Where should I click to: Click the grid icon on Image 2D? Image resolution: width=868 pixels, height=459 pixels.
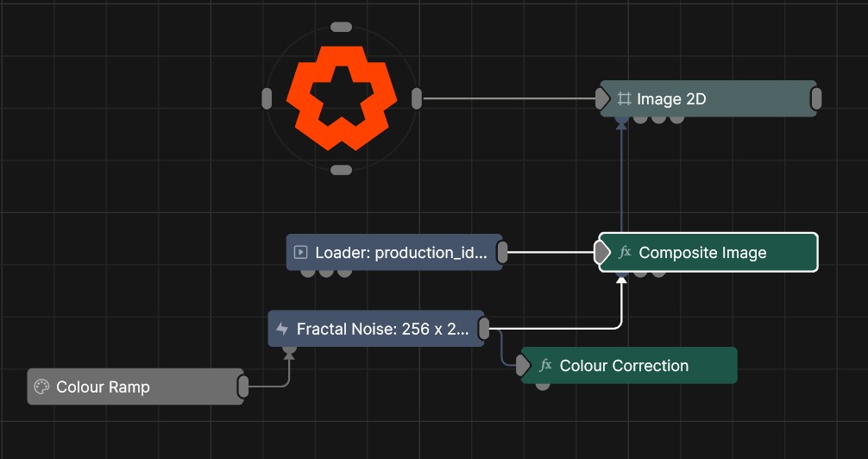(x=625, y=99)
